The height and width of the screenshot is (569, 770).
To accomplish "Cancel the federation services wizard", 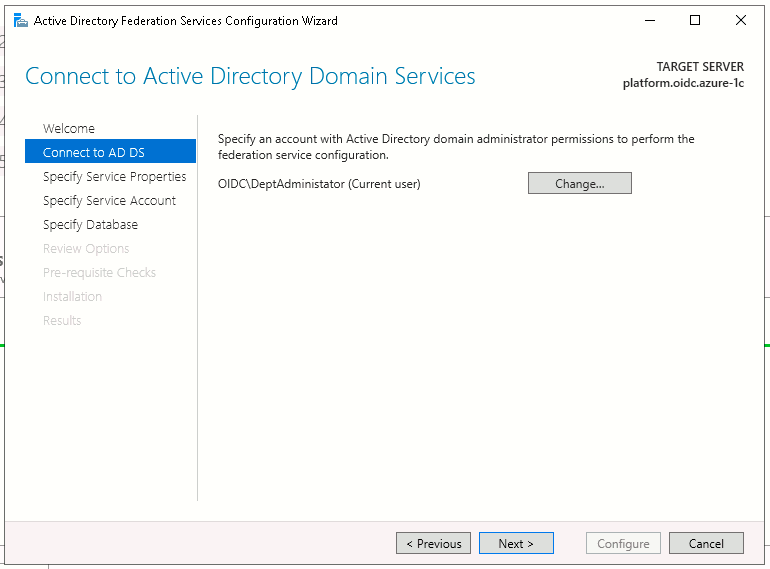I will point(706,543).
